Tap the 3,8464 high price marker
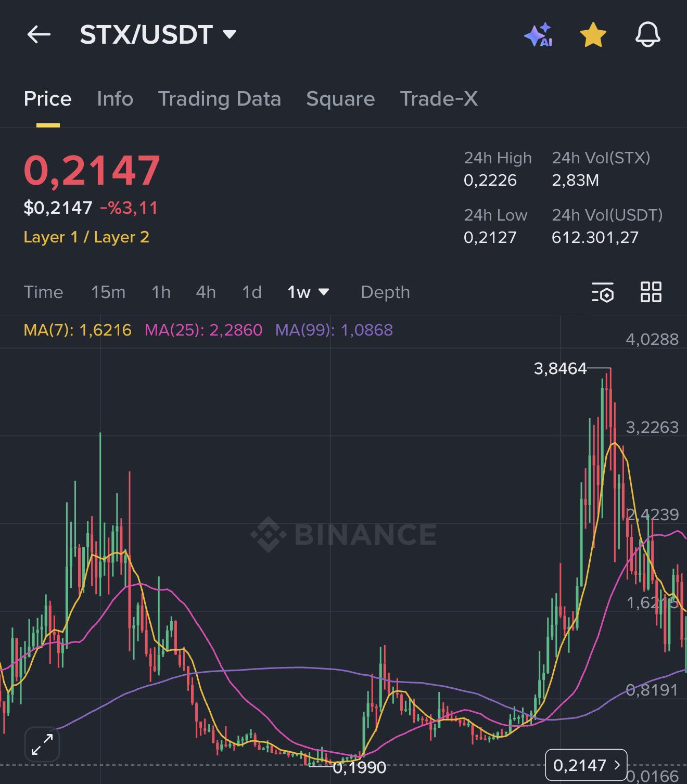This screenshot has height=784, width=687. tap(561, 369)
